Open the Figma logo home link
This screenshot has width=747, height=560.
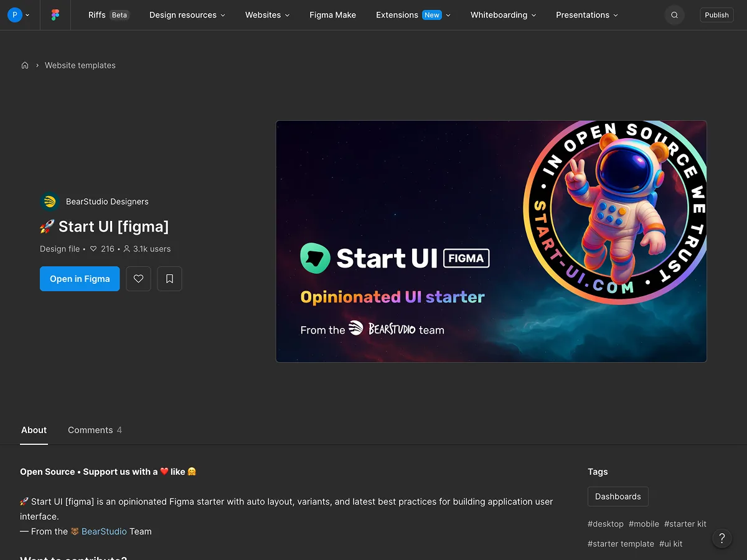tap(55, 15)
